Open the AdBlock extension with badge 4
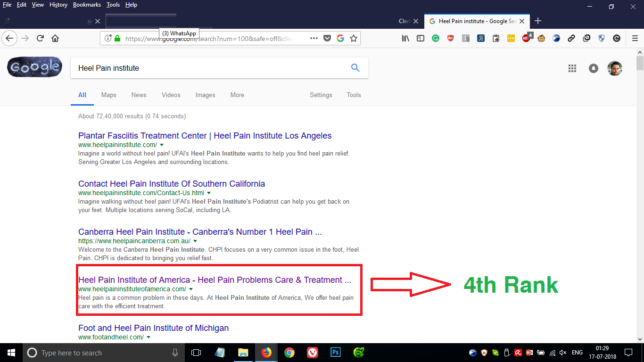 point(526,38)
